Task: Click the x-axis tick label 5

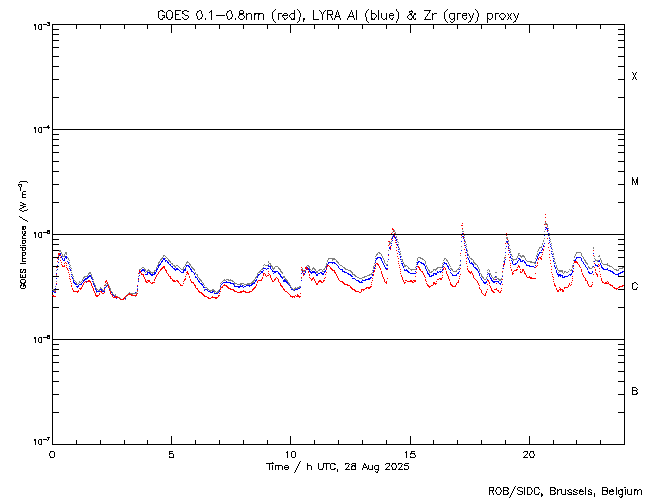Action: pos(171,454)
